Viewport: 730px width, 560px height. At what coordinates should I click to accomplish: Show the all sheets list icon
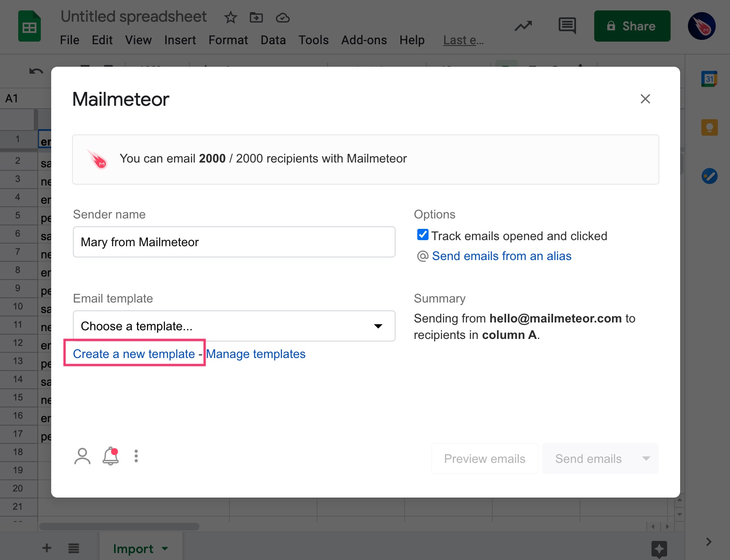pos(74,548)
